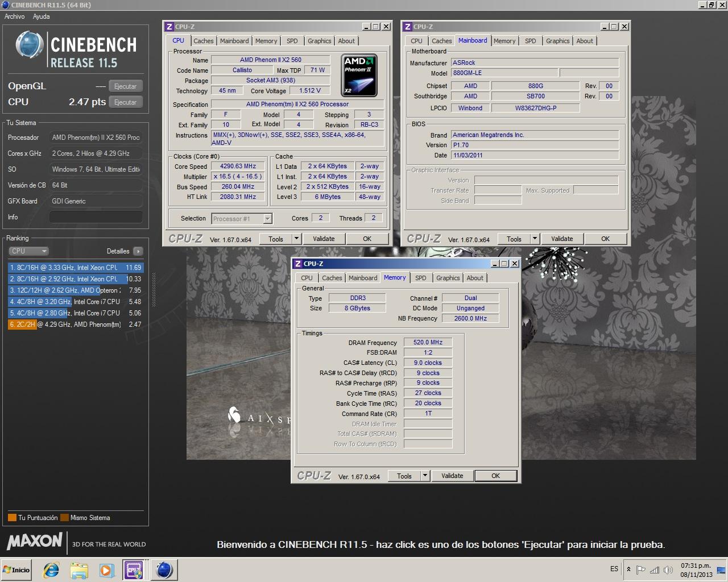Open SPD tab in Mainboard window
This screenshot has width=728, height=582.
click(531, 41)
